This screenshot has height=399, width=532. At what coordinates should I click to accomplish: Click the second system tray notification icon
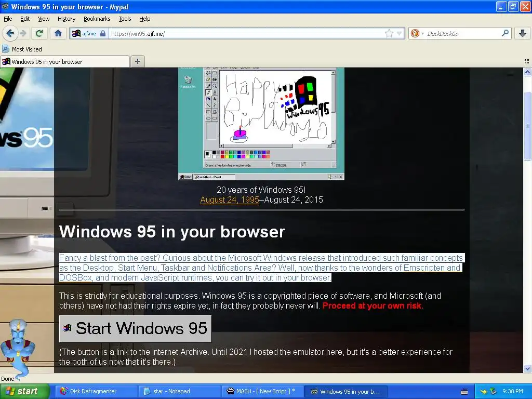point(494,392)
